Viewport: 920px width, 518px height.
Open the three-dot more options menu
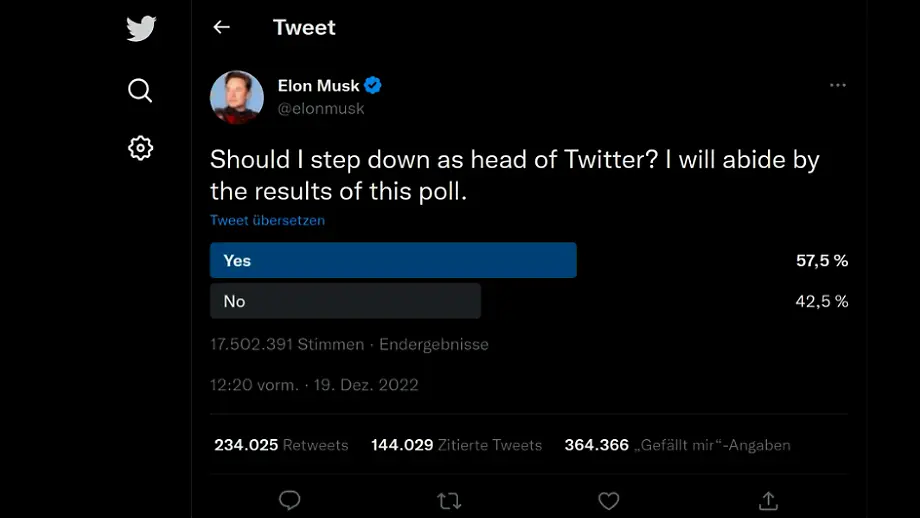click(838, 86)
